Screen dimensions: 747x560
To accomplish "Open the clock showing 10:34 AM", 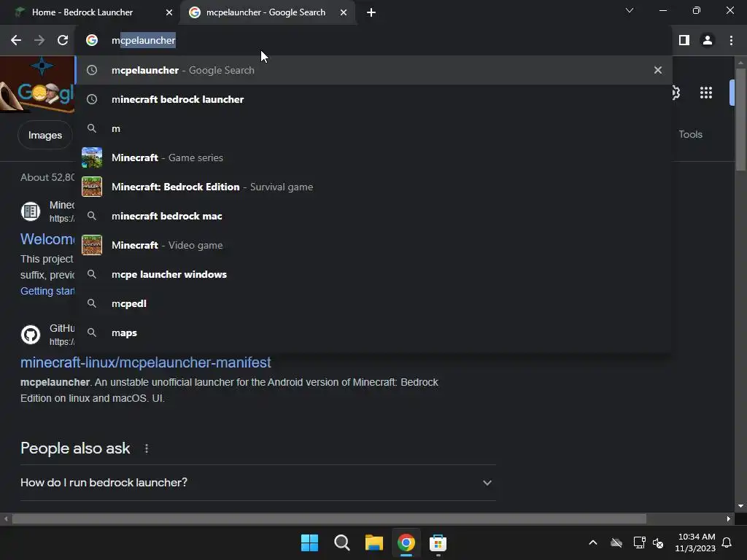I will [695, 542].
